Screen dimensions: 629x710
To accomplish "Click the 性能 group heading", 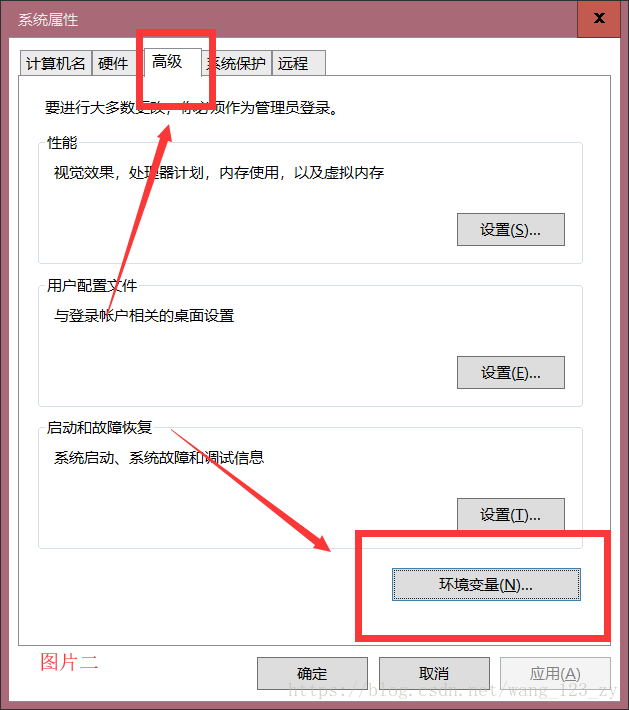I will (62, 143).
